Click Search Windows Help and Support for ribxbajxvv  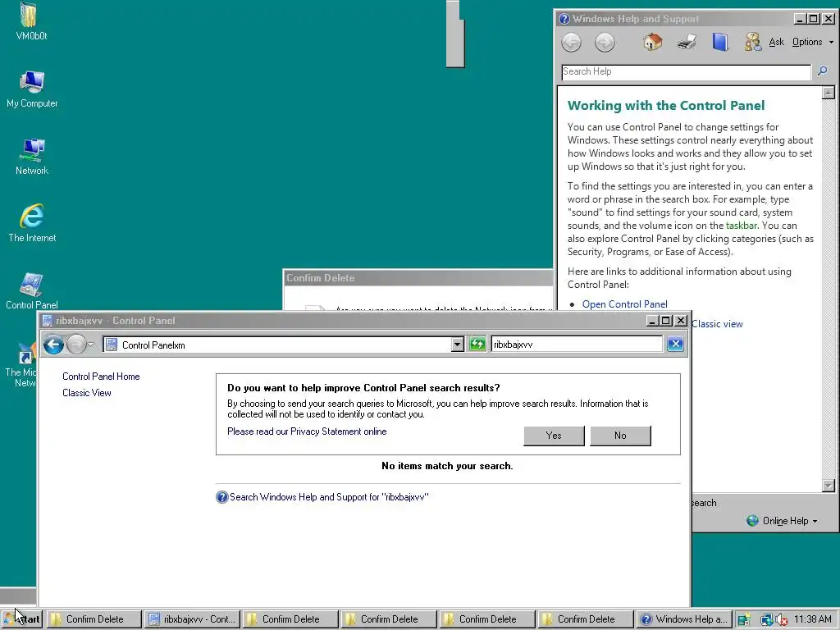tap(329, 497)
